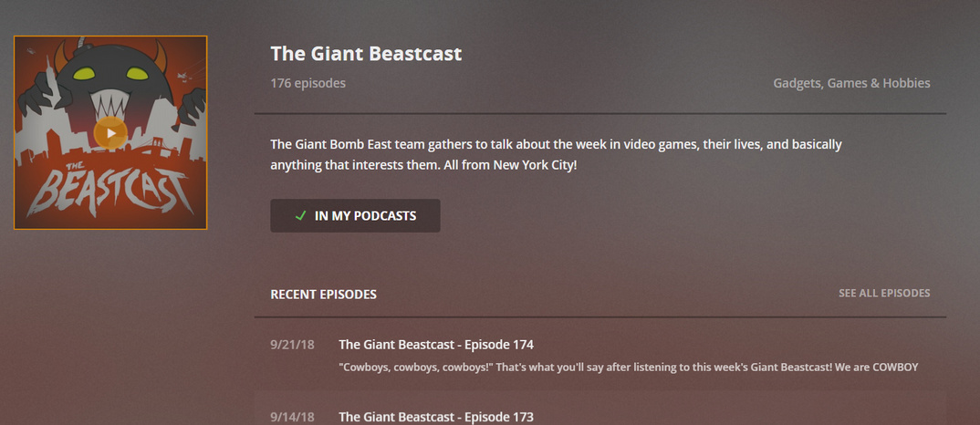Open The Beastcast podcast artwork thumbnail
This screenshot has height=425, width=980.
pyautogui.click(x=110, y=132)
